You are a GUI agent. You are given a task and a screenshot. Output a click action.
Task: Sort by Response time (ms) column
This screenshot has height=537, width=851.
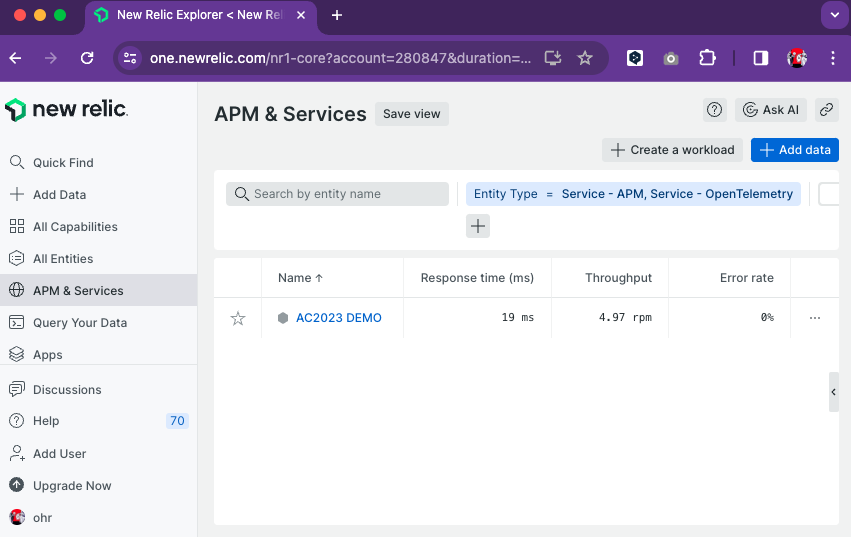477,278
